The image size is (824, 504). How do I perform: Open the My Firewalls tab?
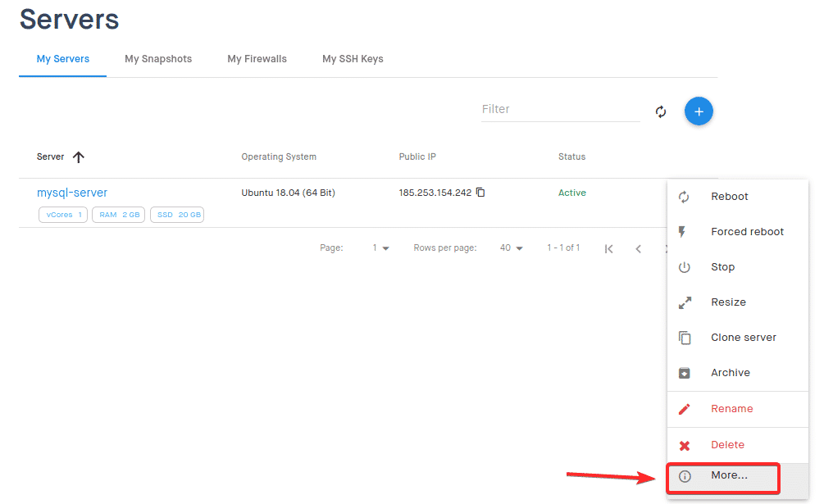point(257,59)
